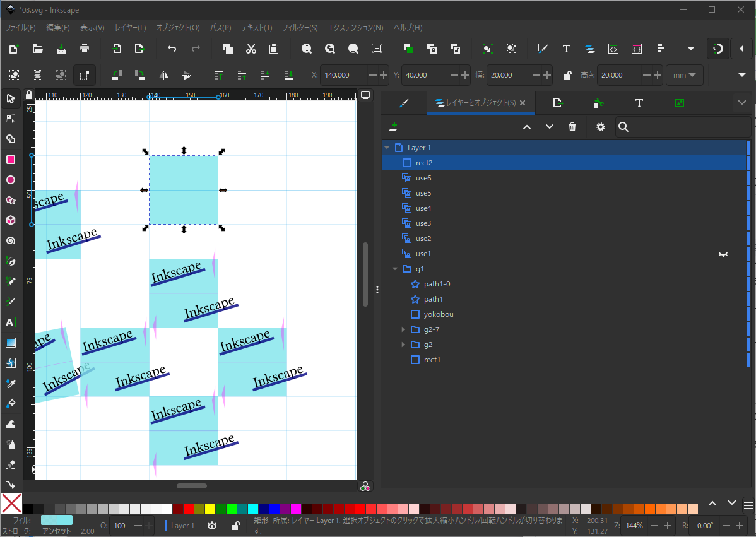This screenshot has height=537, width=756.
Task: Select the Eraser tool
Action: (x=11, y=464)
